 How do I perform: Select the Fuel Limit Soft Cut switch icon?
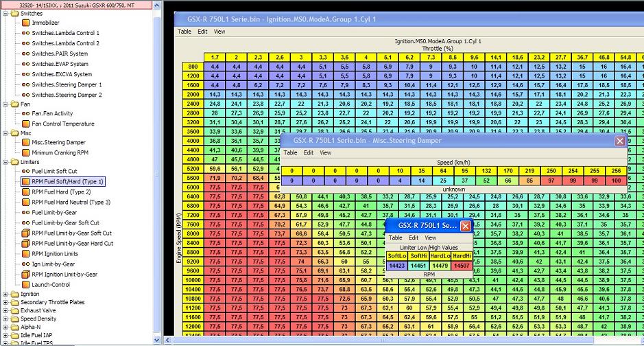point(26,172)
